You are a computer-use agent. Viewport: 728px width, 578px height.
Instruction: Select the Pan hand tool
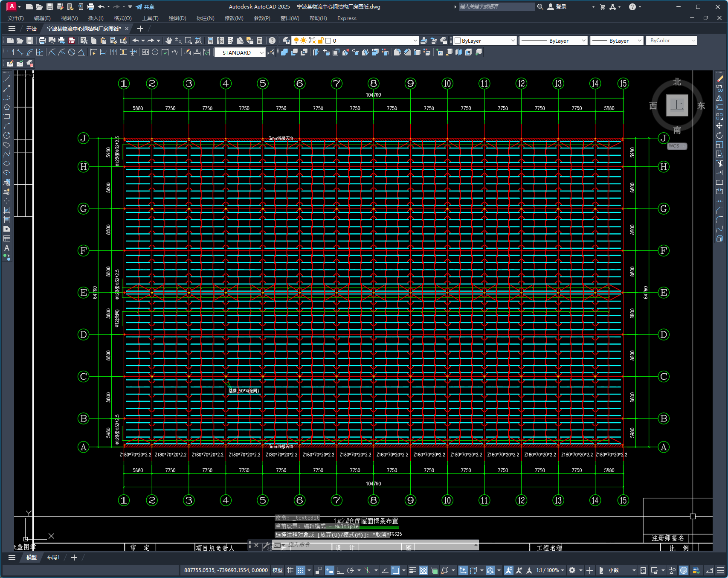169,41
